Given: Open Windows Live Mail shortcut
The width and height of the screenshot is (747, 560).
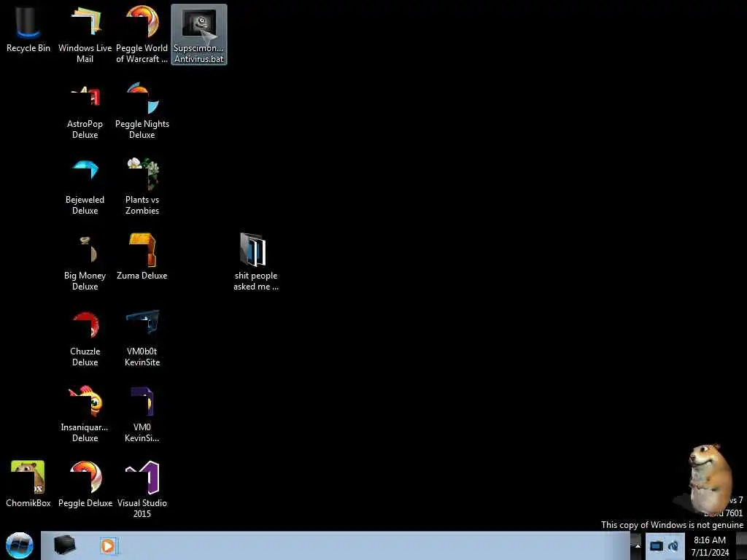Looking at the screenshot, I should point(85,34).
